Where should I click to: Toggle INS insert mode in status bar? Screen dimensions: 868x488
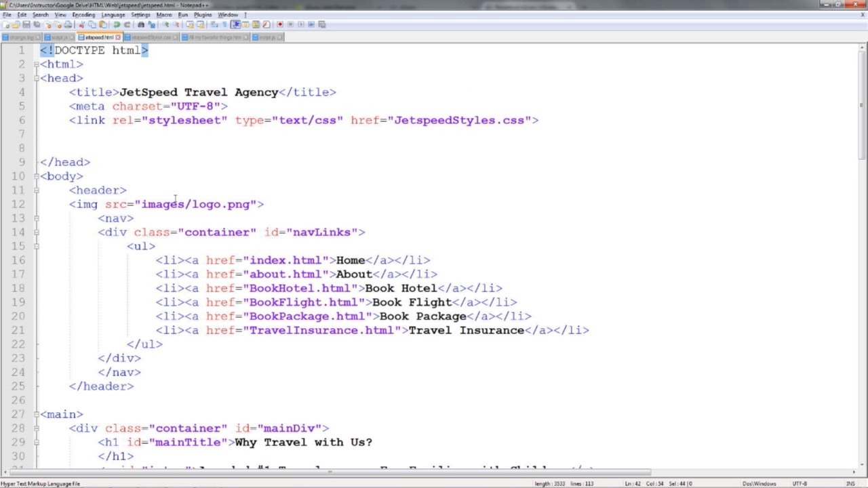point(850,483)
